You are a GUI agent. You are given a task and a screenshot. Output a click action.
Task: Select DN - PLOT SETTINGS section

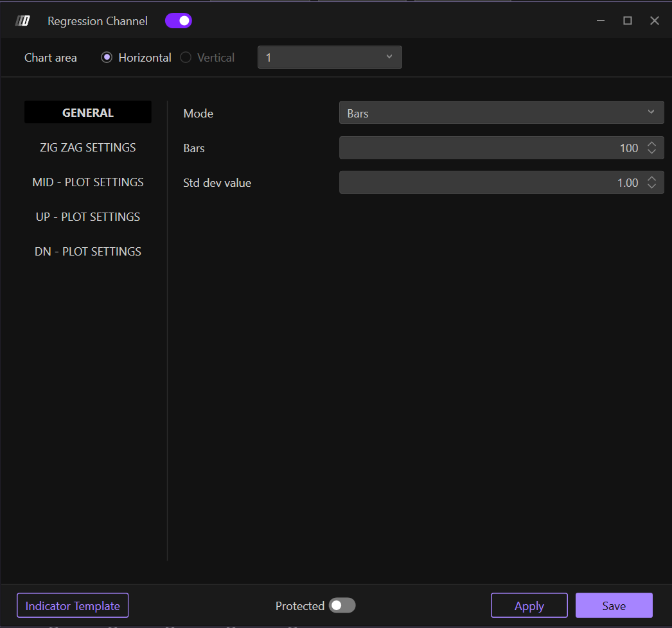[x=88, y=252]
